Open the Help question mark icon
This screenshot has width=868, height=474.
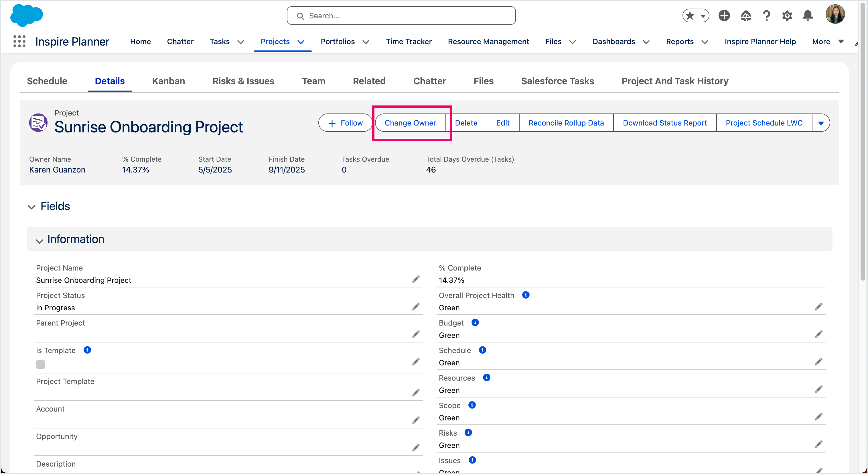tap(767, 15)
